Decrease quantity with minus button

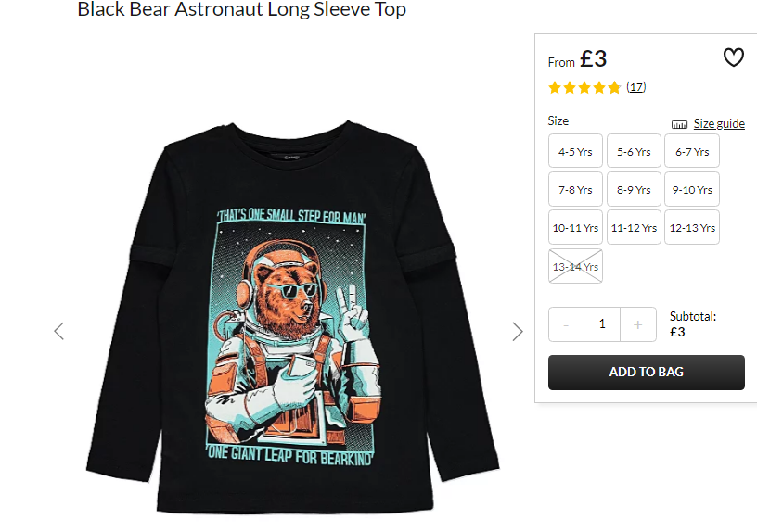tap(566, 324)
